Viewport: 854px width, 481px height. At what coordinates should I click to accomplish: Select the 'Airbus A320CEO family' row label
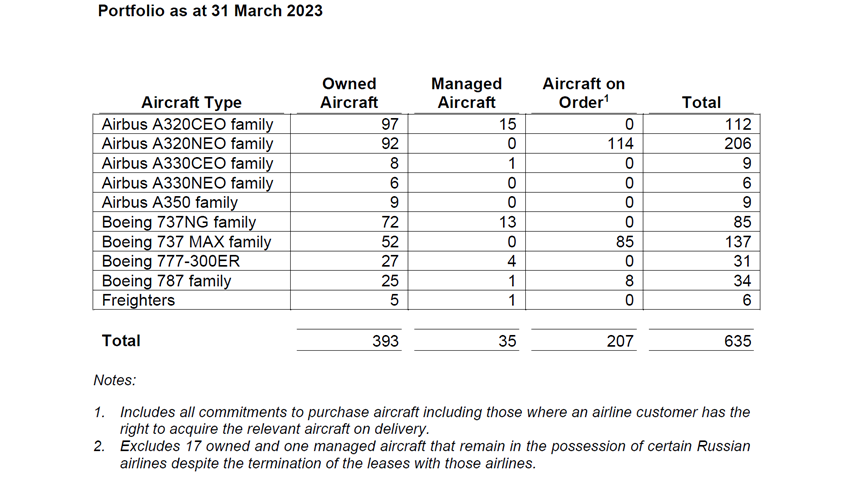pyautogui.click(x=188, y=124)
